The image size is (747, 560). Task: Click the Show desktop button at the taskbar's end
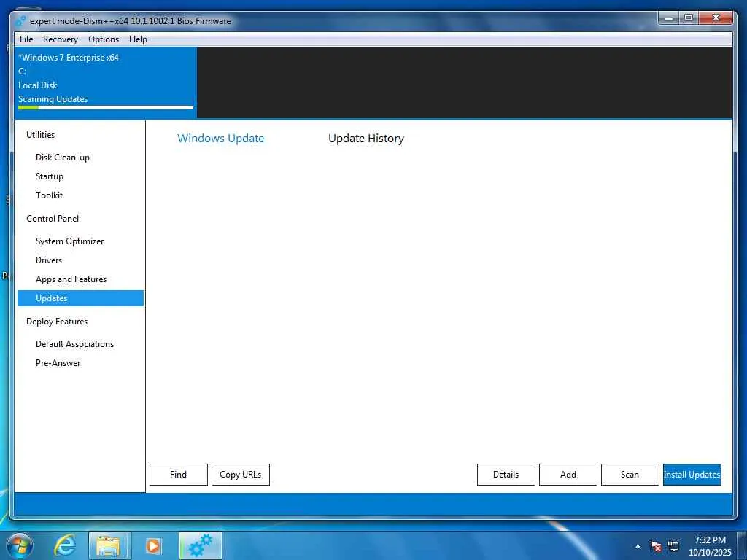coord(742,545)
